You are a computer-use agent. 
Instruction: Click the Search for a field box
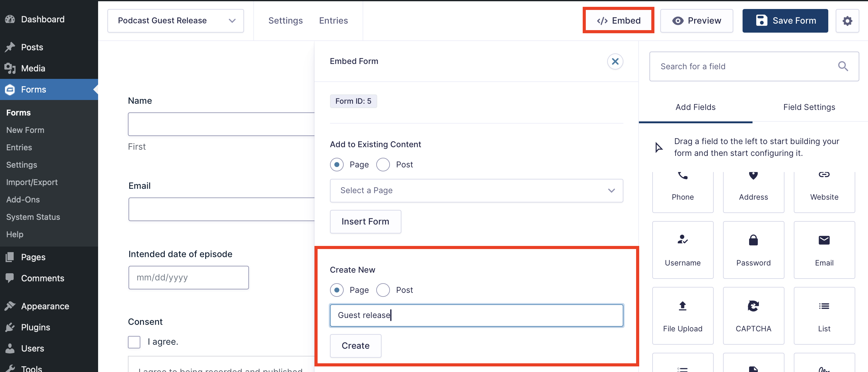pyautogui.click(x=754, y=66)
